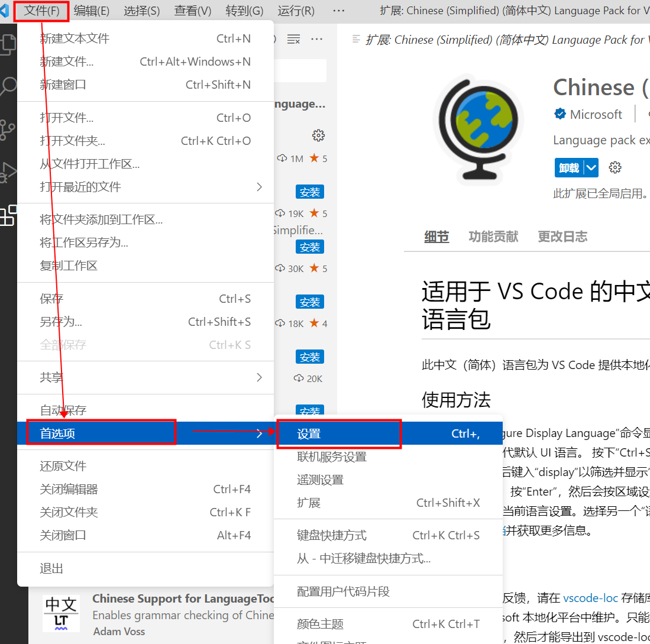Open the Explorer view in activity bar
Viewport: 650px width, 644px height.
pyautogui.click(x=8, y=45)
